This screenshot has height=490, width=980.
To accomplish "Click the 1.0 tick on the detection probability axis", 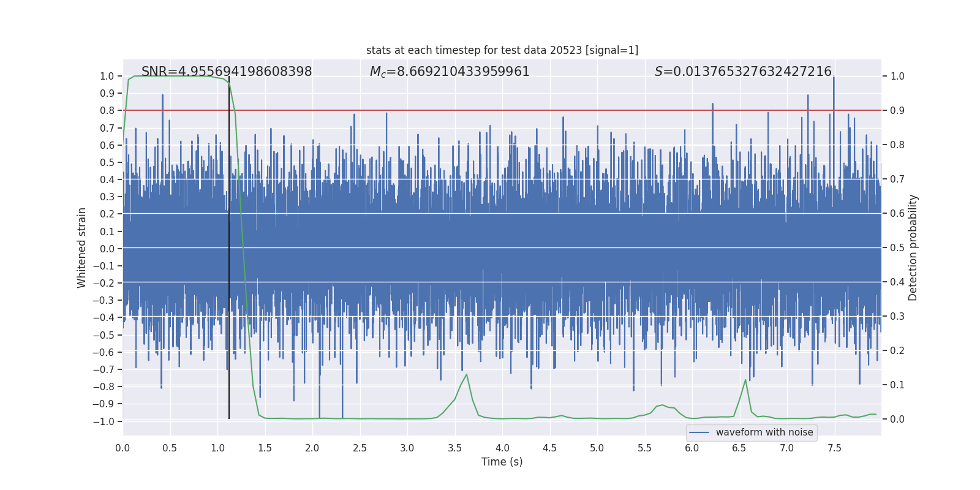I will pos(897,77).
